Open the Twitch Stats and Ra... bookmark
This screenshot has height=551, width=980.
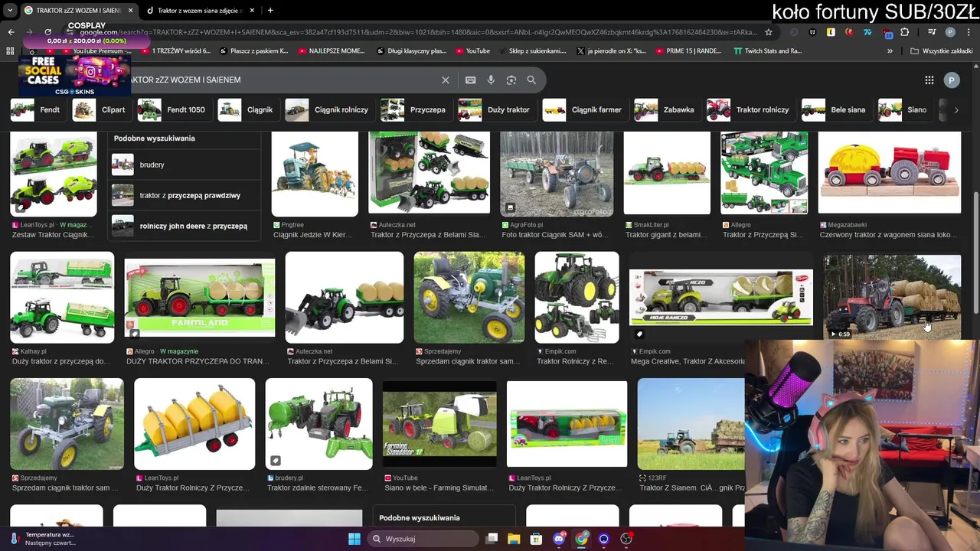pos(767,51)
